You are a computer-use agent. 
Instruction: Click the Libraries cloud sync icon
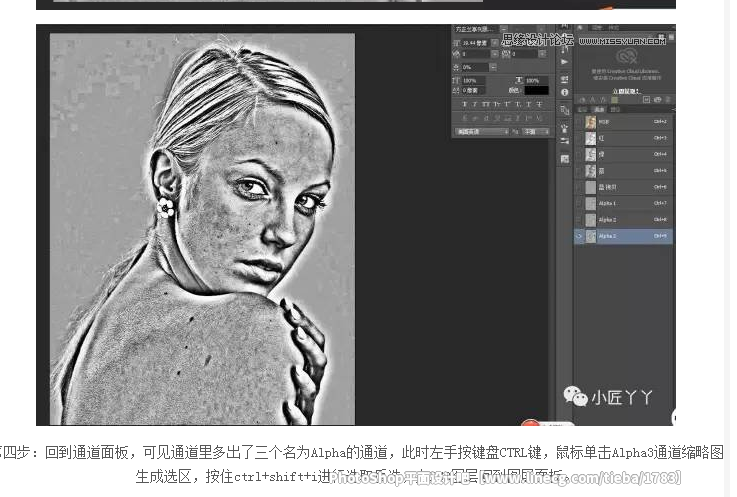point(658,100)
